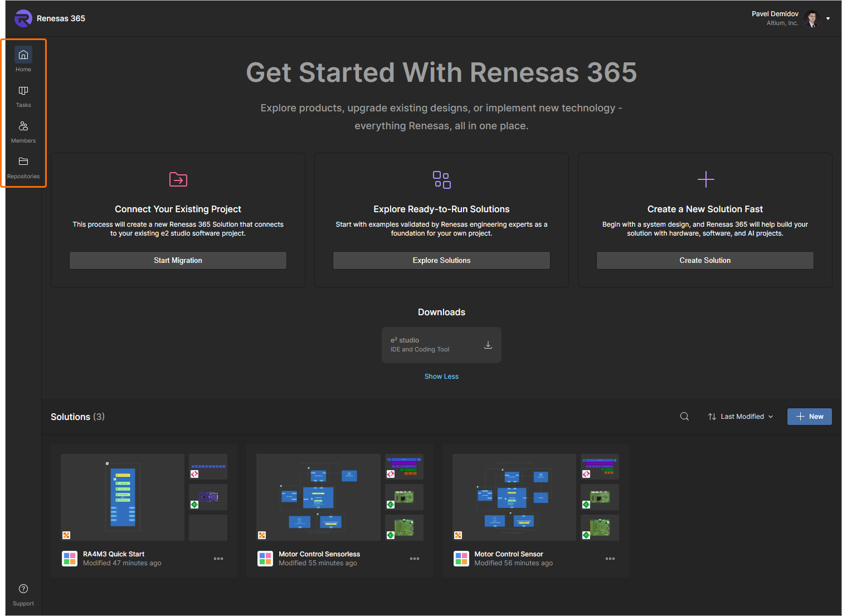Select the top side thumbnail of Motor Control Sensor
This screenshot has height=616, width=842.
(600, 467)
